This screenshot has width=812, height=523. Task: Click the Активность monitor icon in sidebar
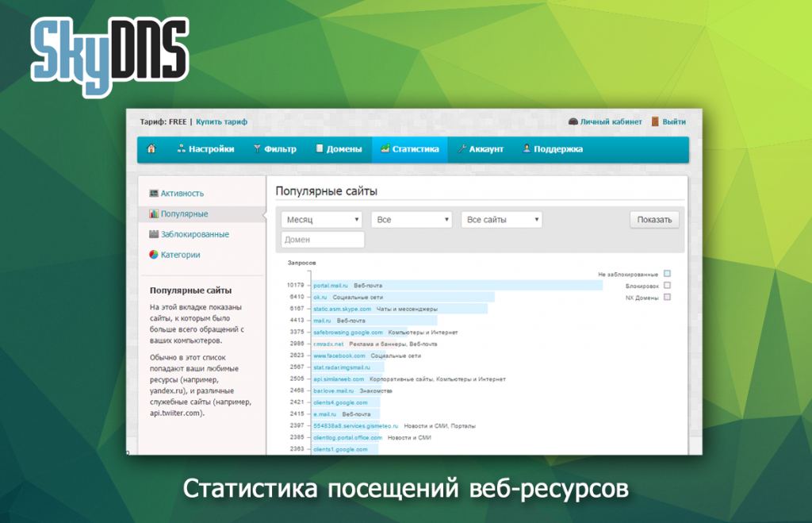click(x=154, y=194)
